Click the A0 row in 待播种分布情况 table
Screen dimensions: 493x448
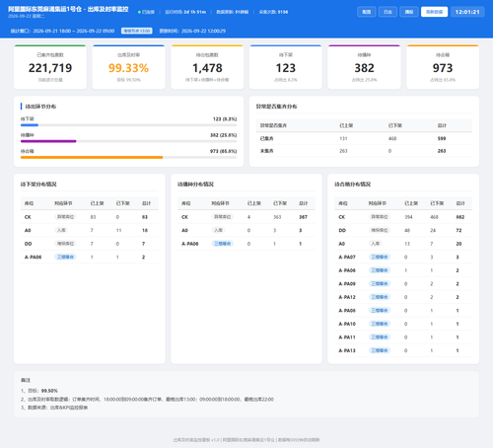click(x=246, y=231)
